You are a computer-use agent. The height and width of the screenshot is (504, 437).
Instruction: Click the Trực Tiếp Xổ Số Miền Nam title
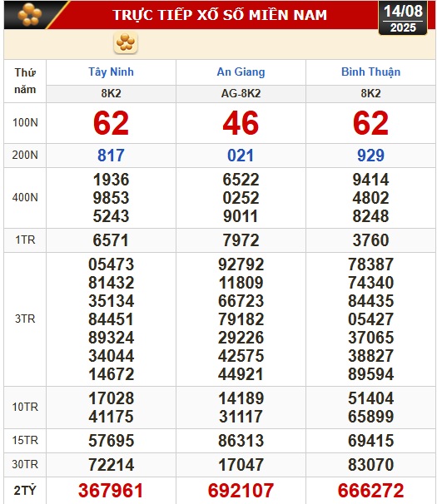[x=220, y=15]
